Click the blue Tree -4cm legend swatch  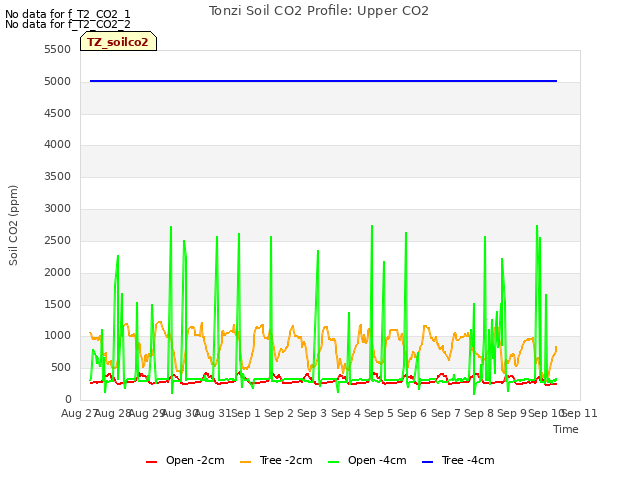(427, 462)
